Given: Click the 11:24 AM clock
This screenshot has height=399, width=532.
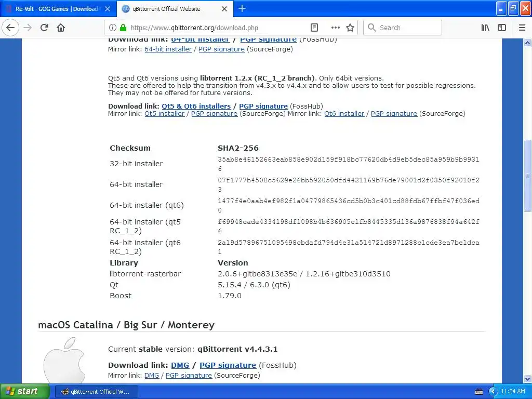Looking at the screenshot, I should [x=513, y=392].
